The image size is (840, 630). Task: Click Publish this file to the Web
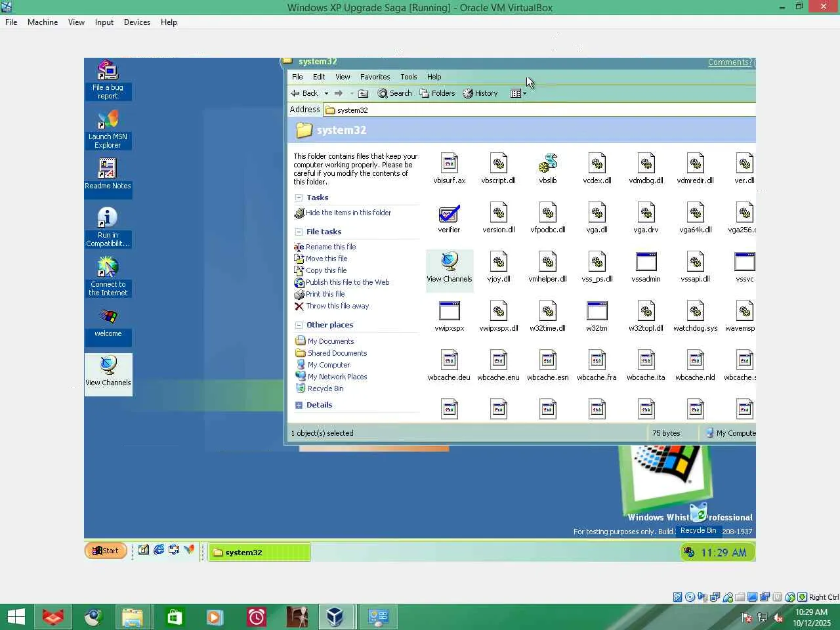click(347, 282)
